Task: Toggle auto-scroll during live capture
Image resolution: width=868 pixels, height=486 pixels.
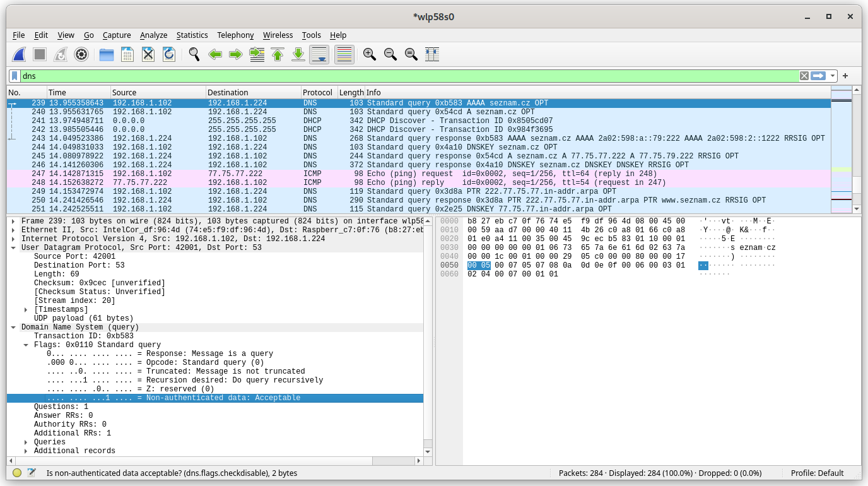Action: click(319, 54)
